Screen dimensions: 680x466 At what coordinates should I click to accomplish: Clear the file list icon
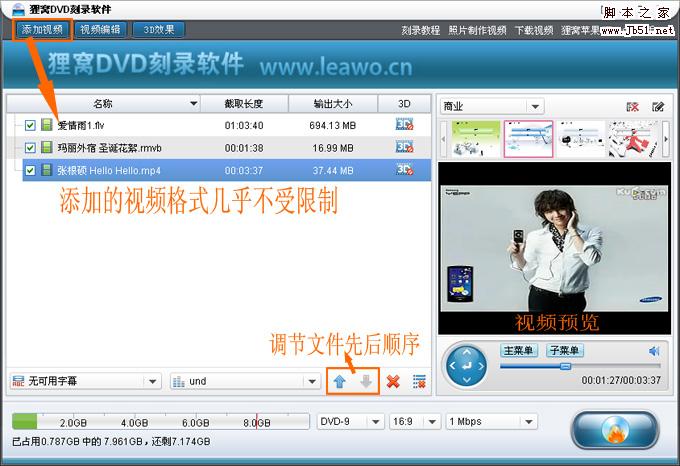419,381
